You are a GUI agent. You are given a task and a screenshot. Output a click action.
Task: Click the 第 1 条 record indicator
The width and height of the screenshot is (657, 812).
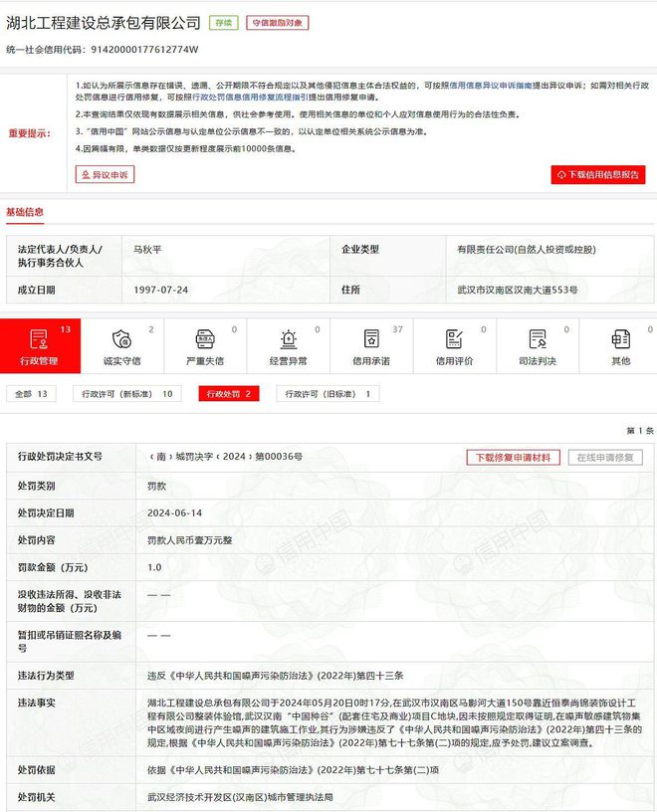(x=640, y=430)
